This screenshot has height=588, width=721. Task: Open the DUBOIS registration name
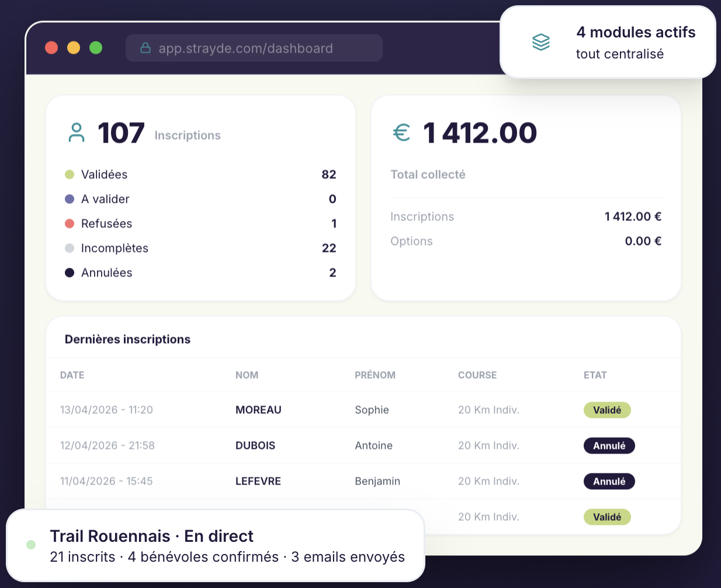tap(255, 445)
